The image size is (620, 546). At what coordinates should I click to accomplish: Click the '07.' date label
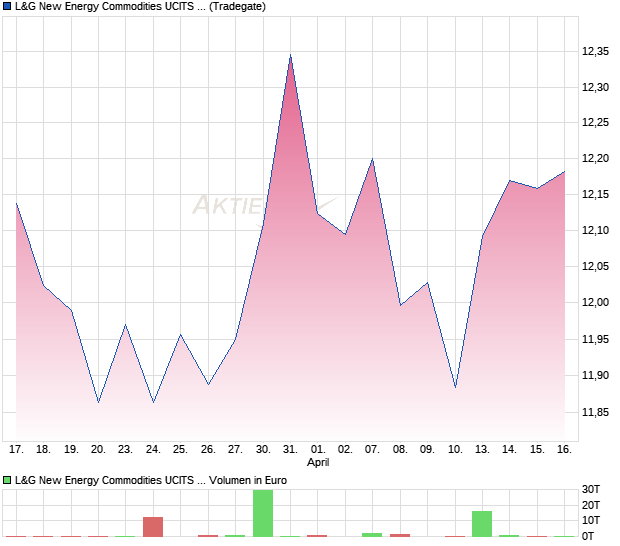coord(372,449)
